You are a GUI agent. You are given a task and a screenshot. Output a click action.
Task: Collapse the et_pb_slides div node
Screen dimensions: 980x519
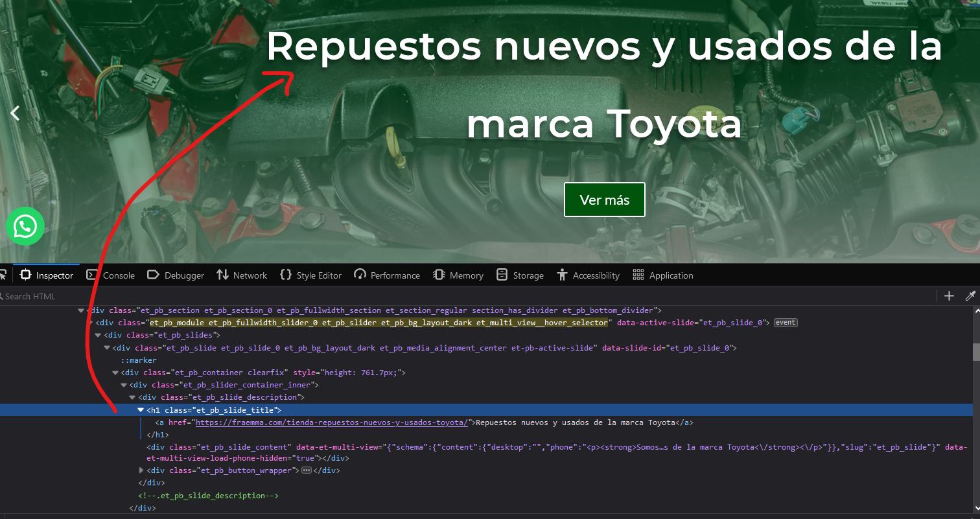[x=99, y=335]
